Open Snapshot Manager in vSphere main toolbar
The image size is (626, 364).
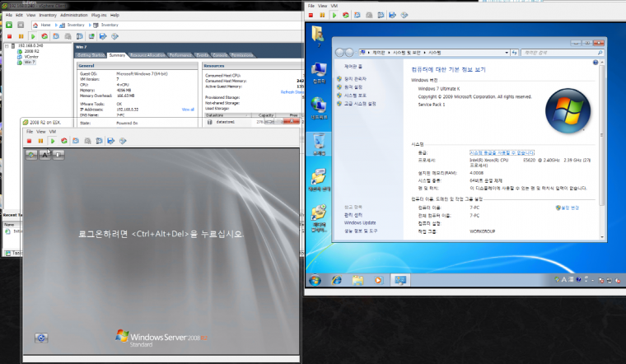(80, 36)
